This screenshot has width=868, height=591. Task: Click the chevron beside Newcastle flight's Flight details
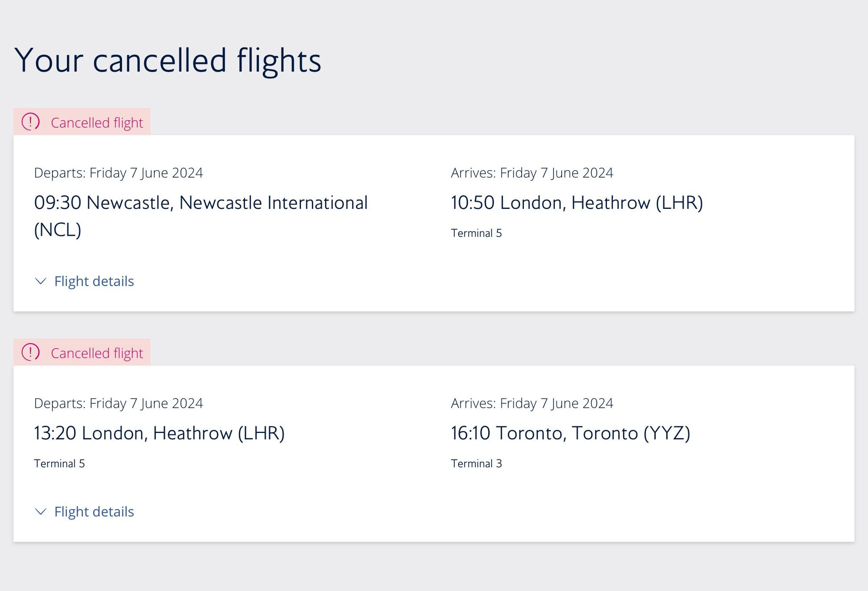coord(40,281)
